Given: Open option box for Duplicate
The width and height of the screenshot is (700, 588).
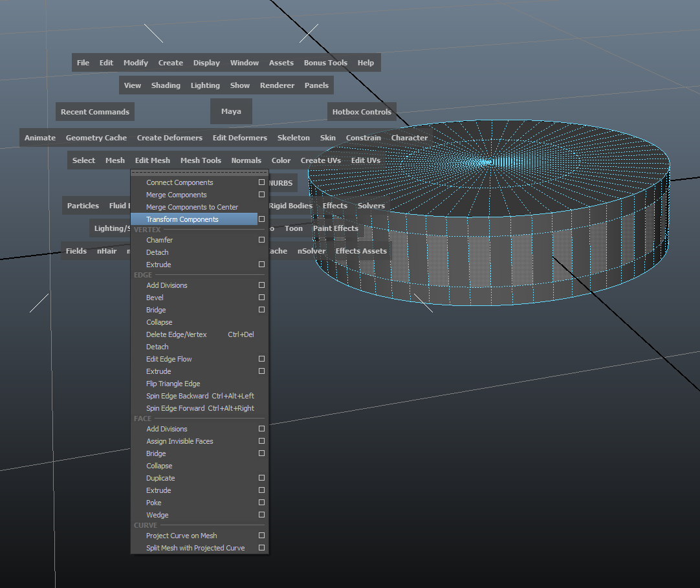Looking at the screenshot, I should tap(261, 478).
